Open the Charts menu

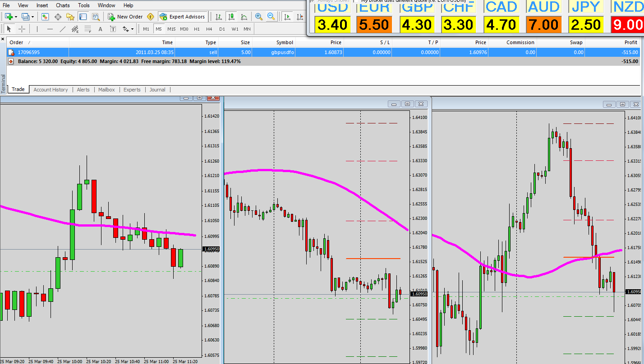point(63,5)
